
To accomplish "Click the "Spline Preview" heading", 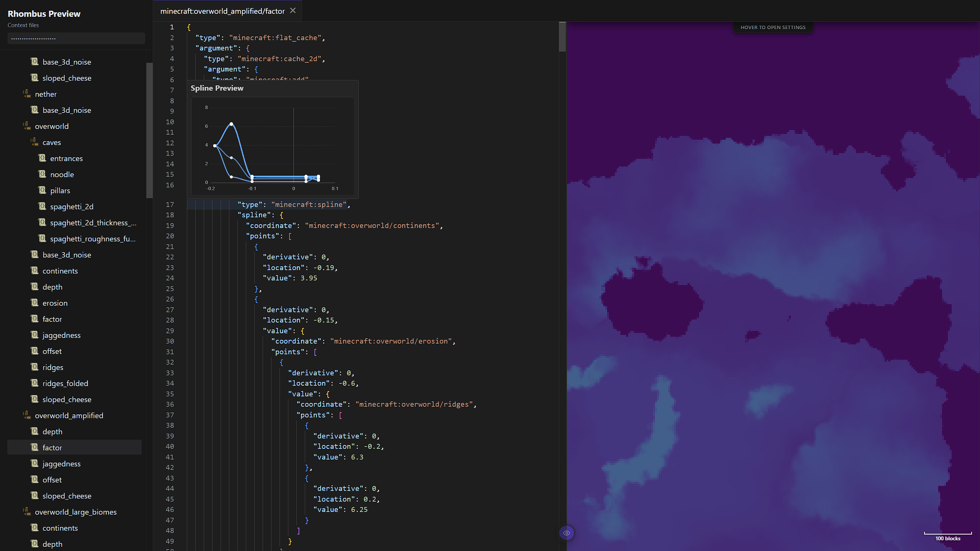I will pyautogui.click(x=217, y=88).
